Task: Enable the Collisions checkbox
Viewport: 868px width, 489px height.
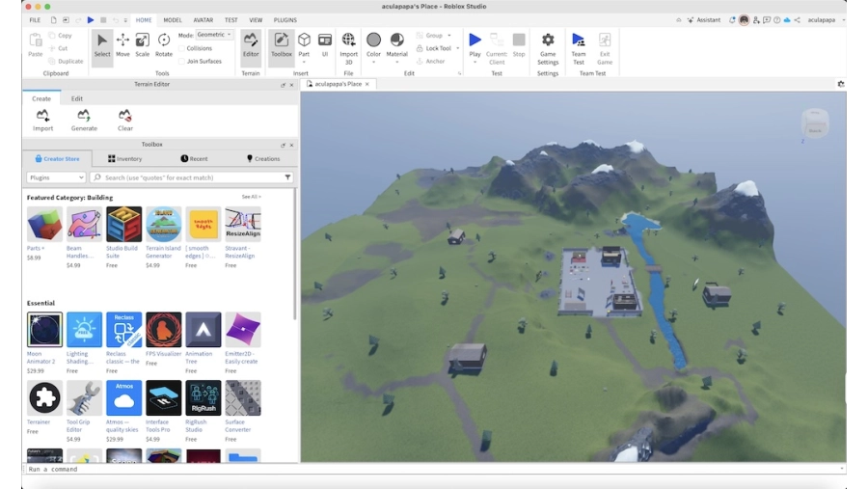Action: (x=181, y=48)
